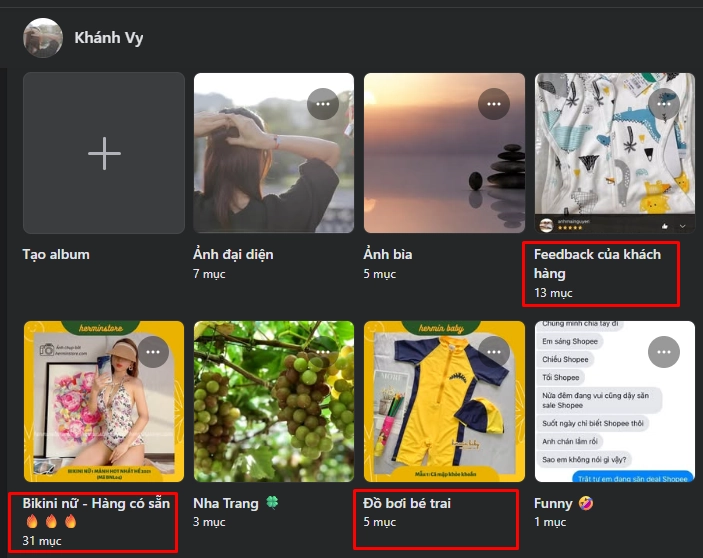
Task: Open options menu on Ảnh bìa album
Action: click(494, 104)
